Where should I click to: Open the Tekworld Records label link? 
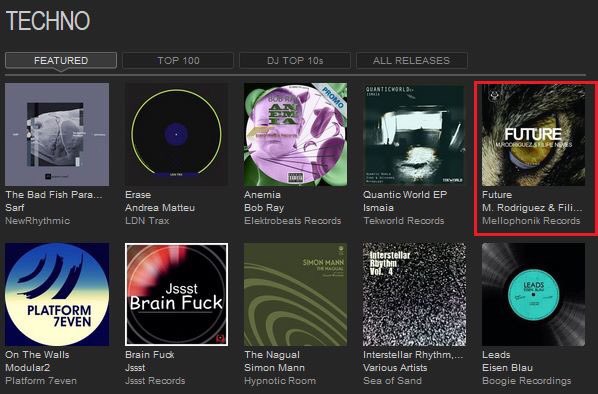click(x=404, y=220)
